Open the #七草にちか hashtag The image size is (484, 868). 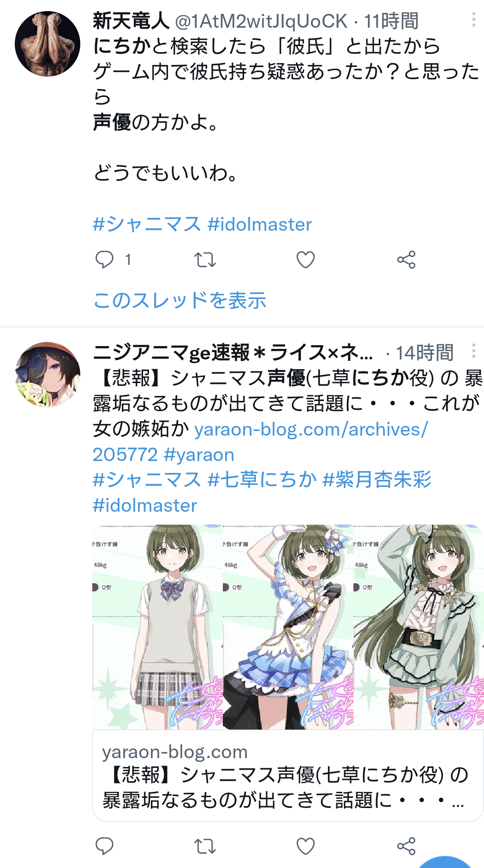click(x=262, y=479)
